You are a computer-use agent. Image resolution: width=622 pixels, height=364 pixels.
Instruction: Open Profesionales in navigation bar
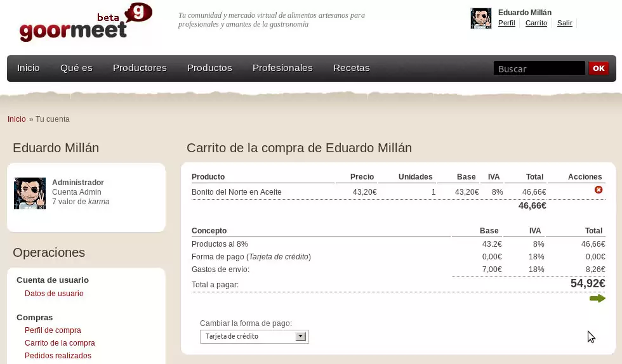[x=282, y=68]
